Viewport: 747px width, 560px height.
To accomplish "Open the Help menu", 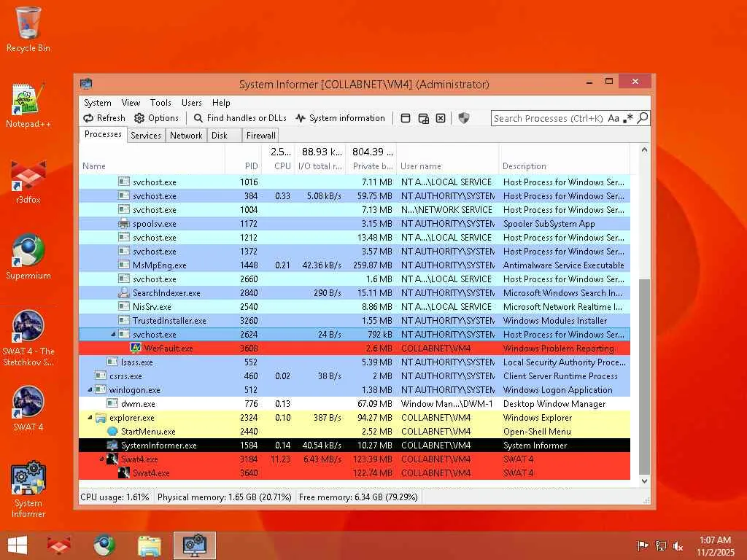I will pos(221,103).
